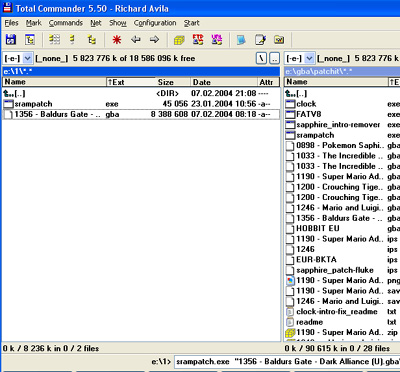Sort left panel by Ext column
400x372 pixels.
(x=131, y=82)
